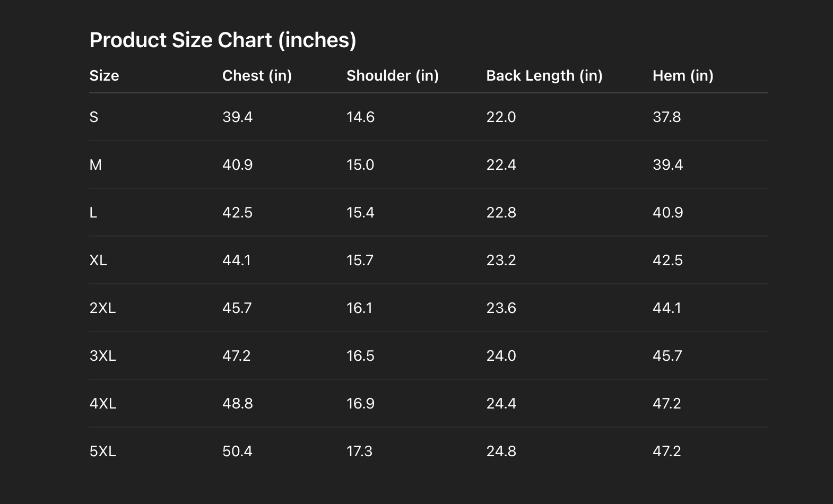Click the 48.8 chest value for 4XL

[x=237, y=404]
